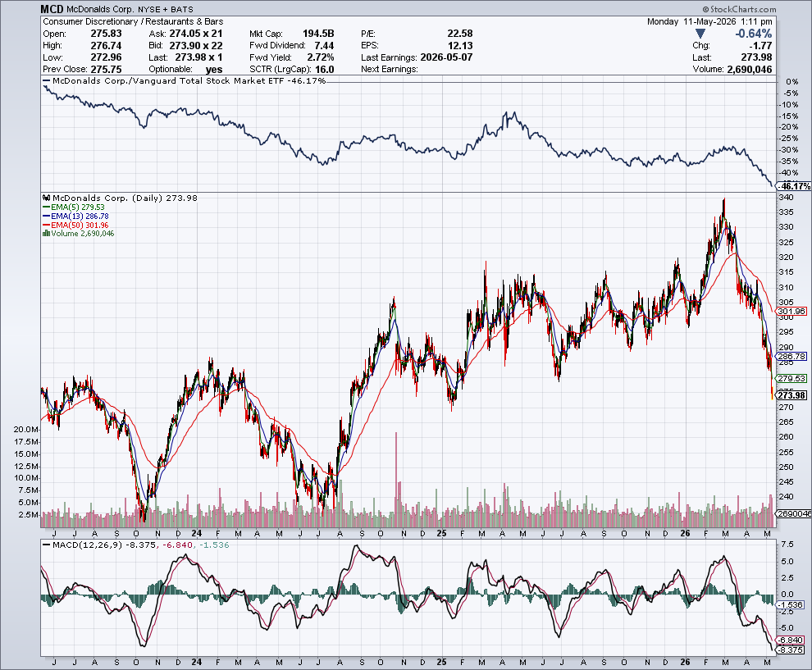The width and height of the screenshot is (812, 670).
Task: Click the red 301.96 price axis tag
Action: tap(791, 311)
